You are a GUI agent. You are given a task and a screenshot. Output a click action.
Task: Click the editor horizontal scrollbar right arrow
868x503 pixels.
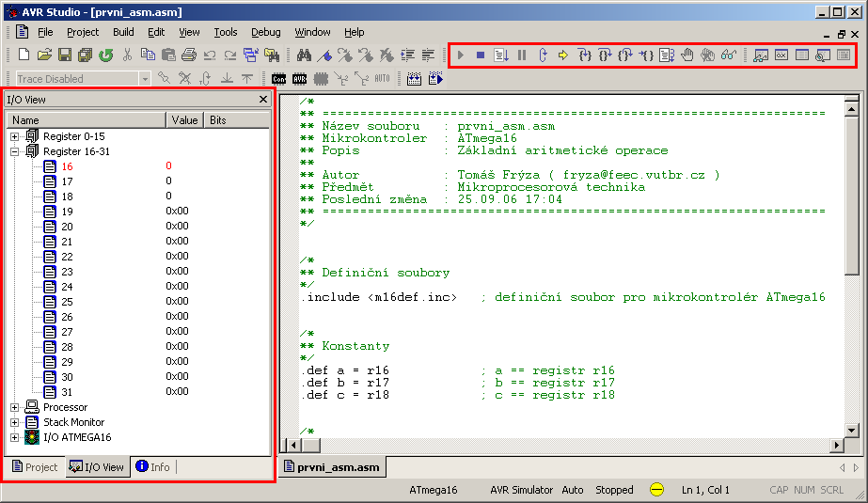pyautogui.click(x=836, y=445)
